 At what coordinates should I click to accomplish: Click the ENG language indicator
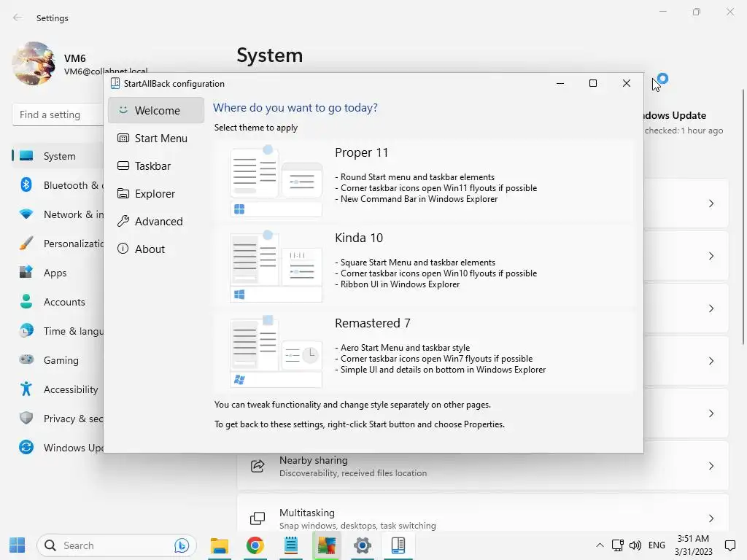[x=657, y=545]
